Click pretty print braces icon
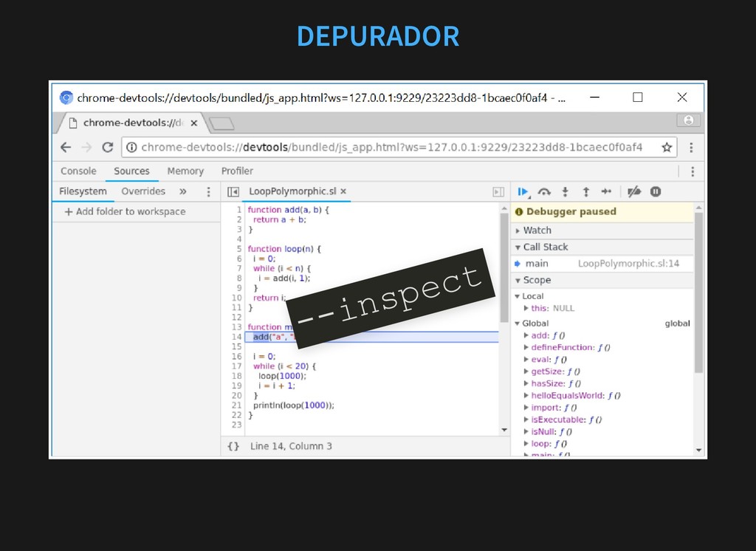 pos(233,446)
